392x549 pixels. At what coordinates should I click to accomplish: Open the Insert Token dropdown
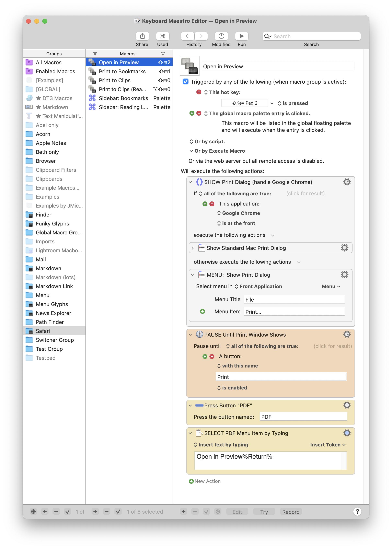tap(328, 445)
